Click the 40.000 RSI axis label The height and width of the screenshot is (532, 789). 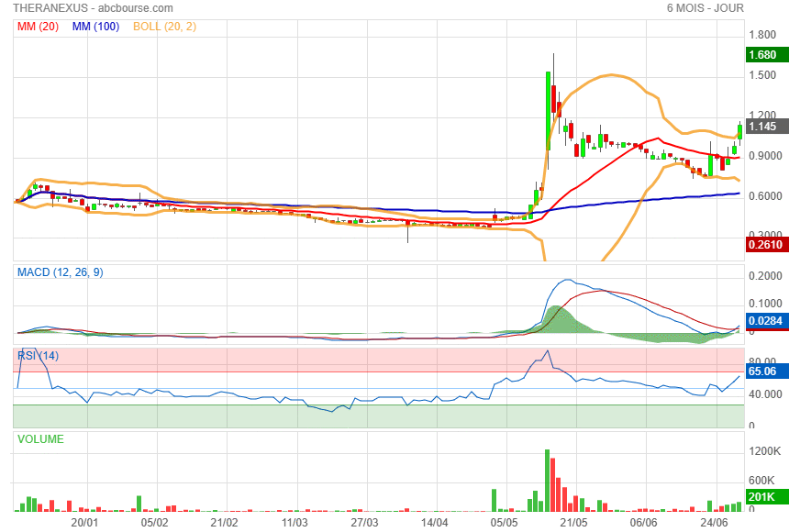click(x=765, y=394)
